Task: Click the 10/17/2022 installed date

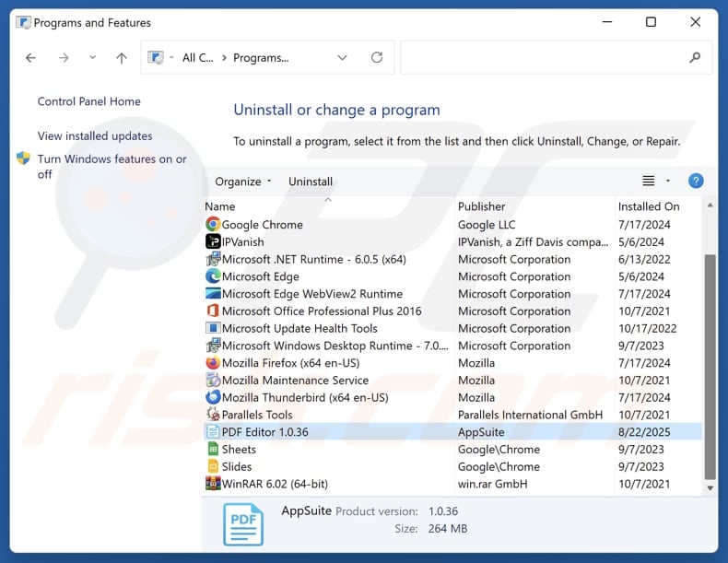Action: coord(647,328)
